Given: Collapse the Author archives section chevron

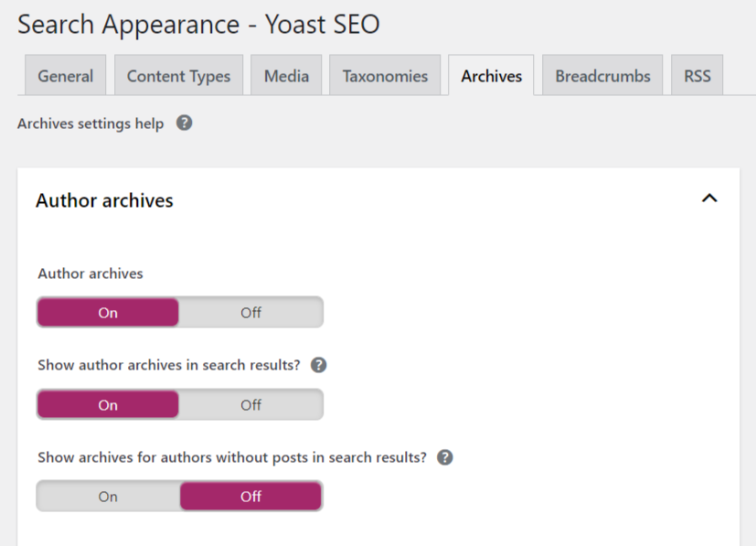Looking at the screenshot, I should 709,198.
